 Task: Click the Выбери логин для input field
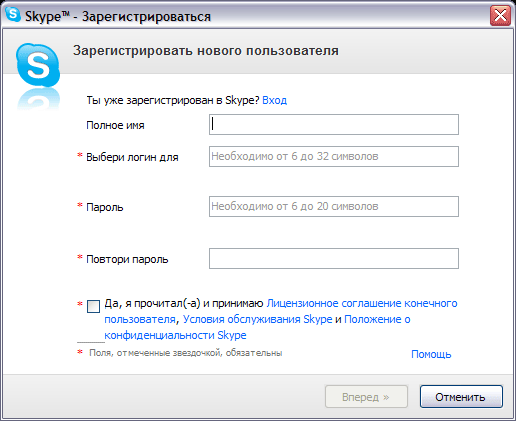(334, 156)
